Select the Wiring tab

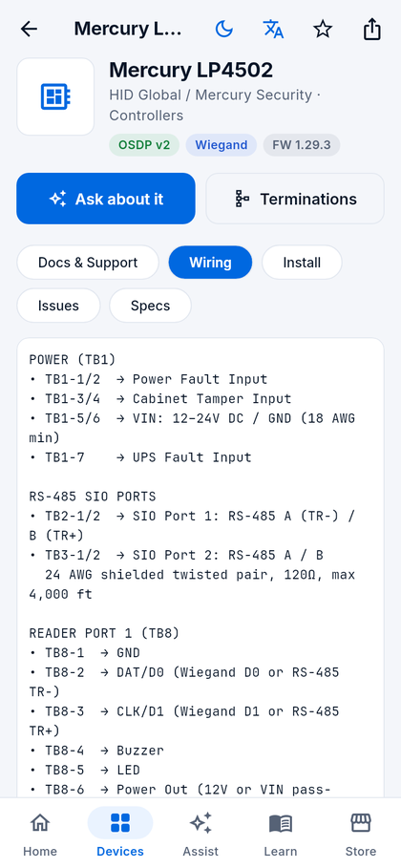(x=210, y=263)
